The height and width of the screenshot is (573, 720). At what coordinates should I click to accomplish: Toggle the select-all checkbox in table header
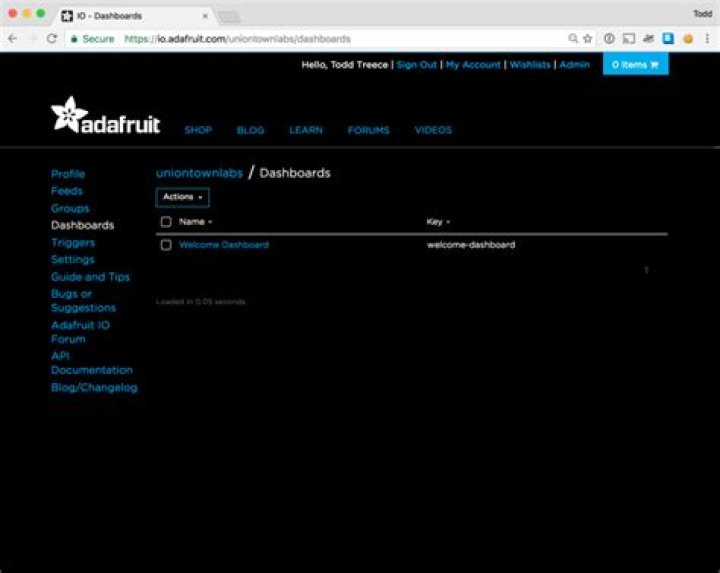pyautogui.click(x=166, y=221)
